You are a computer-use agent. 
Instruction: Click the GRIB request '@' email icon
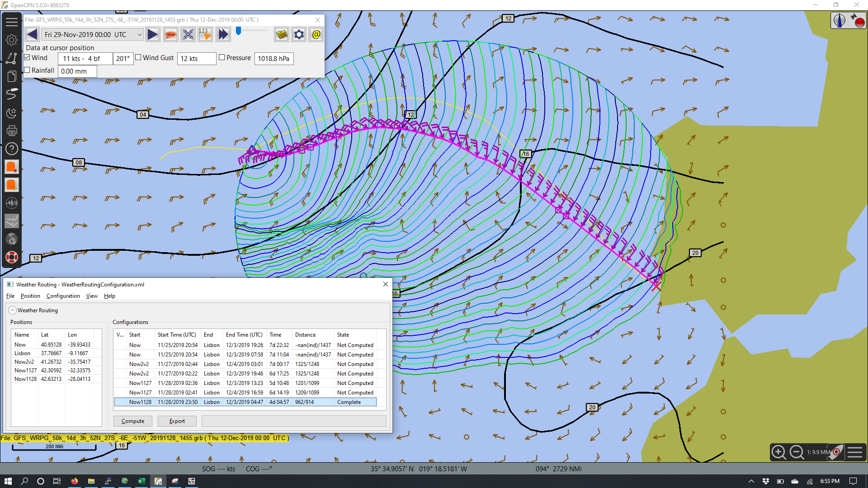point(316,34)
